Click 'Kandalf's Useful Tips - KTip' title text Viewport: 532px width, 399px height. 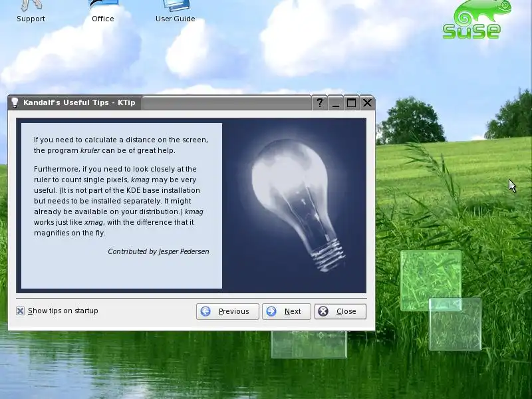pyautogui.click(x=79, y=102)
